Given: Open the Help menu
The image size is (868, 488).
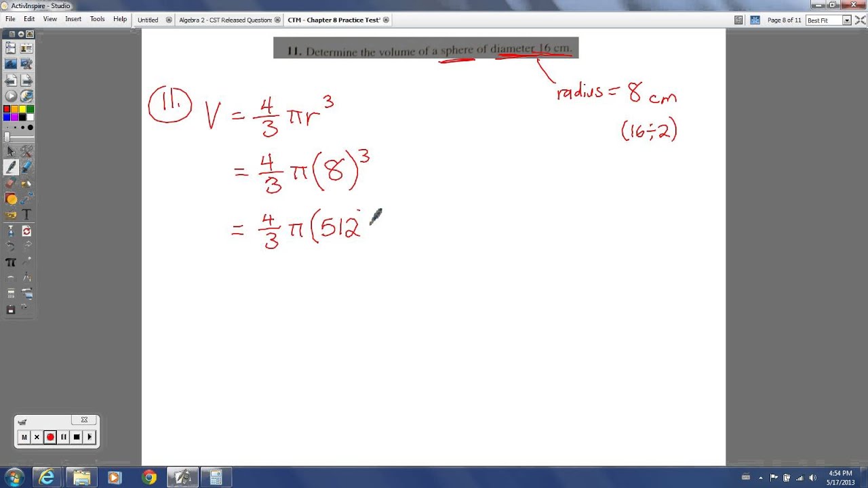Looking at the screenshot, I should click(x=120, y=20).
